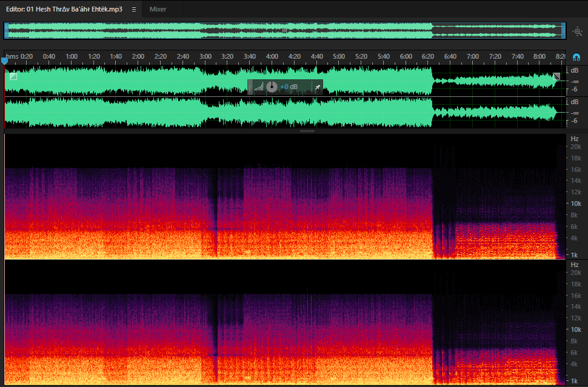Click the right handle of the overview navigator
This screenshot has height=387, width=588.
pos(563,30)
